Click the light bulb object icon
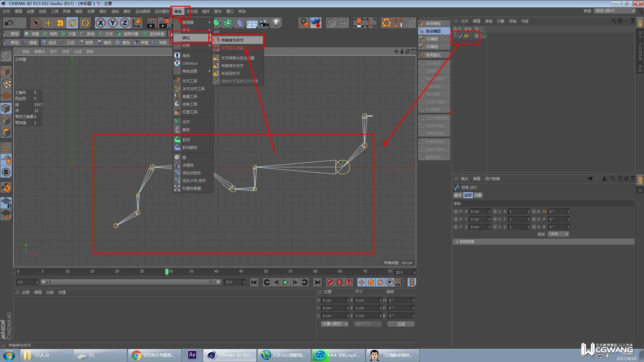This screenshot has height=362, width=644. (x=276, y=23)
